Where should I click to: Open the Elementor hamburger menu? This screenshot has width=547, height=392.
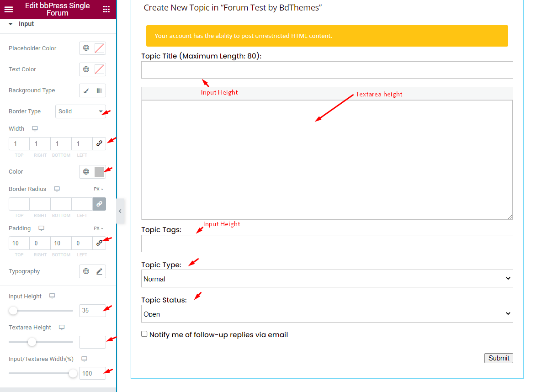[9, 9]
